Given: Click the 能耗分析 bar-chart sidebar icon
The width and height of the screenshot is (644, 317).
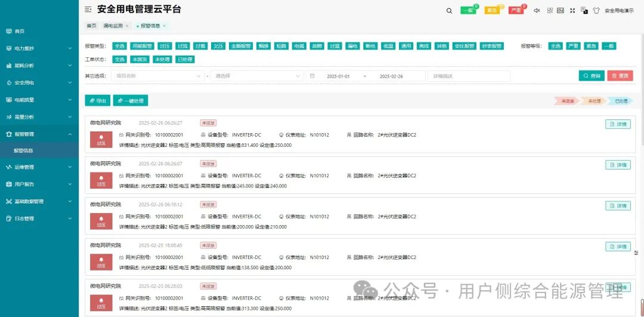Looking at the screenshot, I should [x=8, y=66].
